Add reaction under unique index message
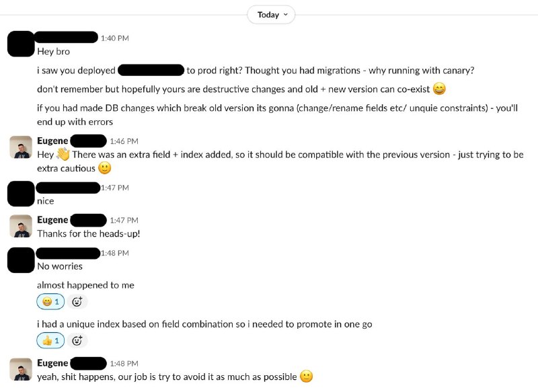 [77, 341]
